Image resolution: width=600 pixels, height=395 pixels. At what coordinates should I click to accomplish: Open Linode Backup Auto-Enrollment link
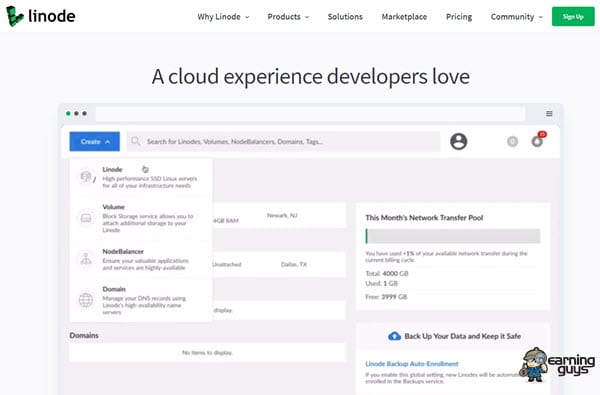(x=412, y=364)
